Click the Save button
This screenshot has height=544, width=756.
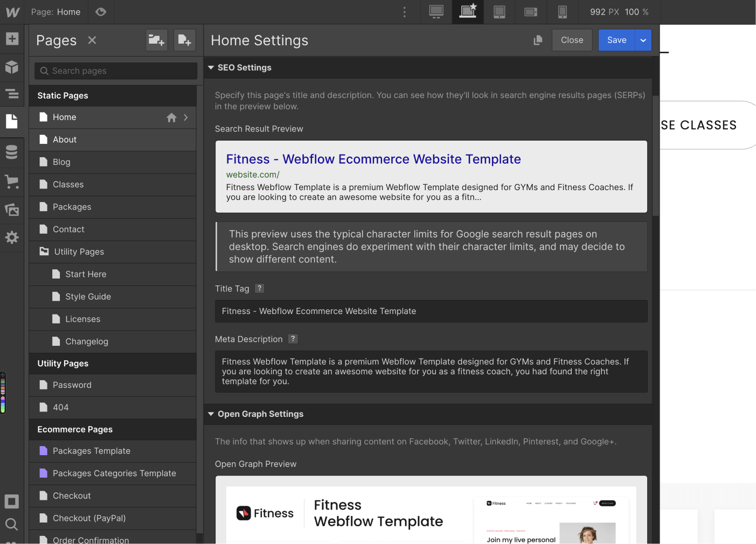[x=616, y=40]
